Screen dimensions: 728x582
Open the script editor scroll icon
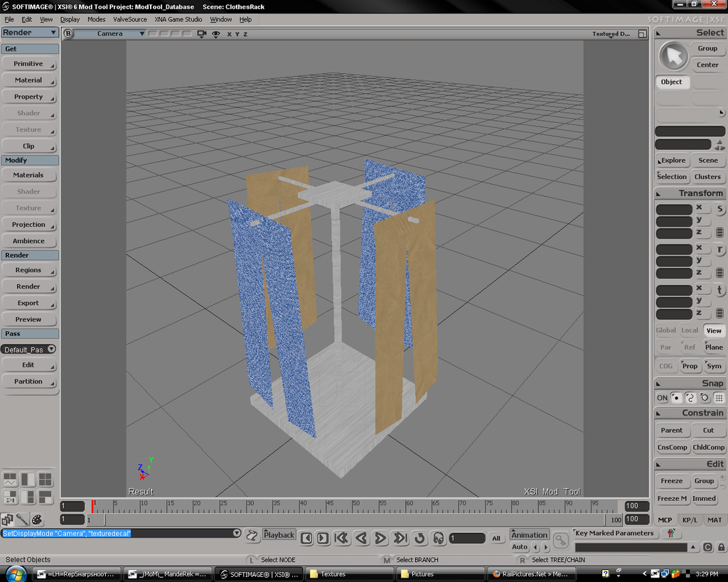252,536
